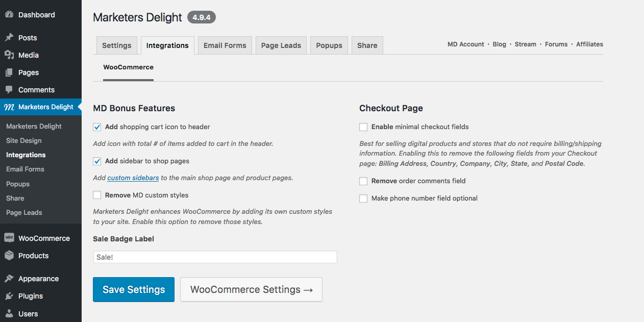Open Share in the sidebar submenu
The image size is (644, 322).
click(x=15, y=198)
